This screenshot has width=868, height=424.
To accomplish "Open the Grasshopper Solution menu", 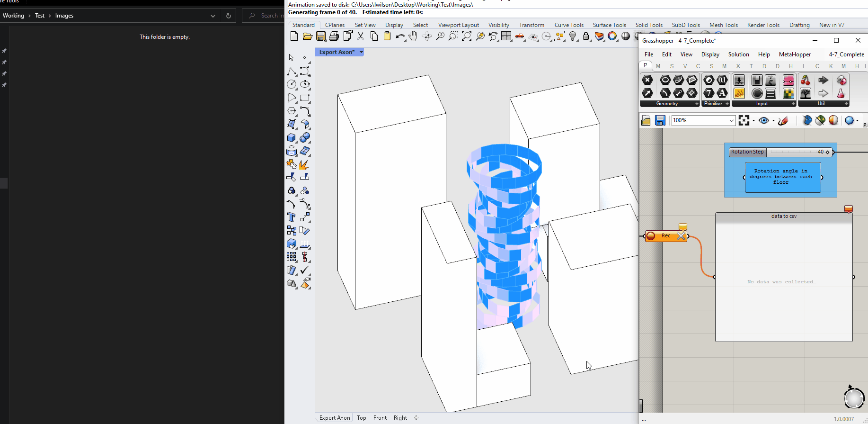I will pos(738,54).
